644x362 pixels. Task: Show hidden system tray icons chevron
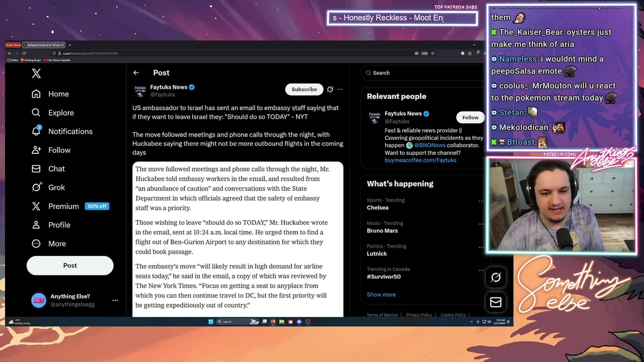470,322
